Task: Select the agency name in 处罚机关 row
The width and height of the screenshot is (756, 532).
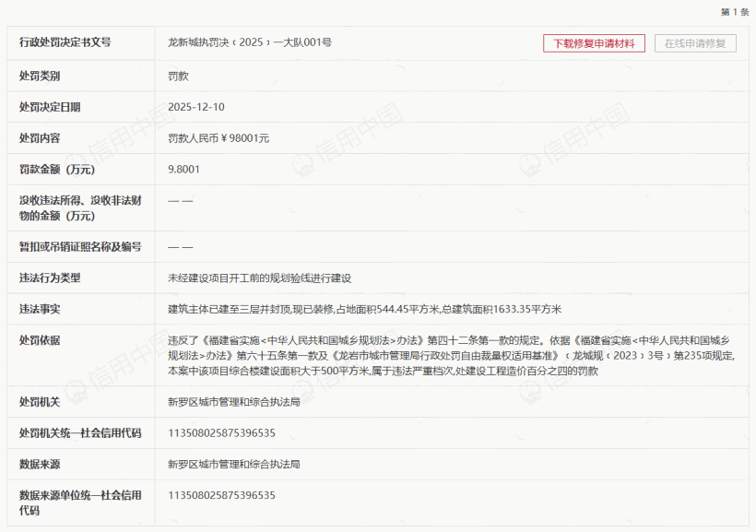Action: click(x=233, y=402)
